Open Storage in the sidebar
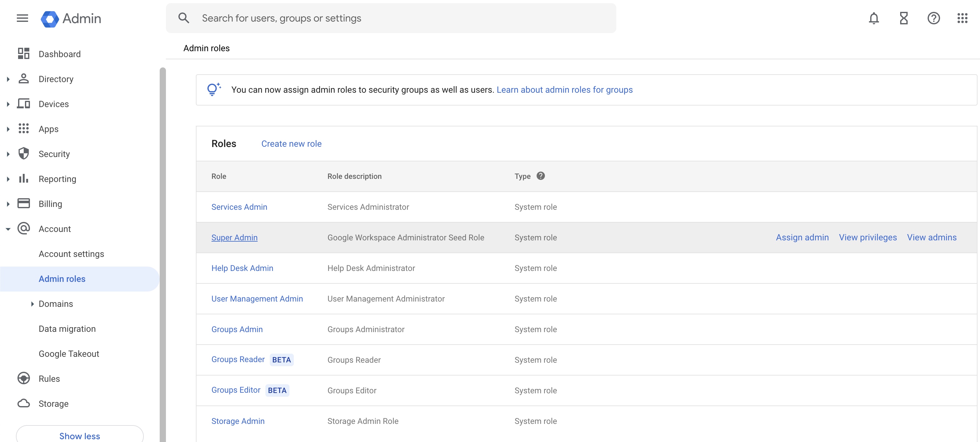The image size is (980, 442). coord(53,404)
